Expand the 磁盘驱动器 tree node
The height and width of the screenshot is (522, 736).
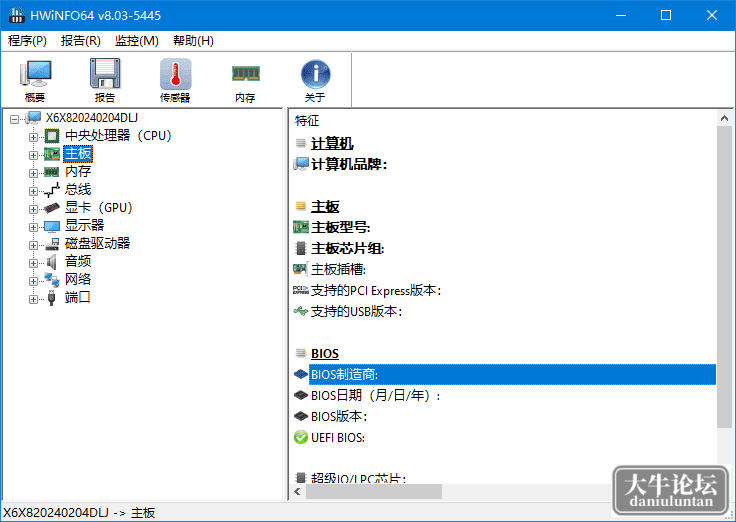(33, 245)
